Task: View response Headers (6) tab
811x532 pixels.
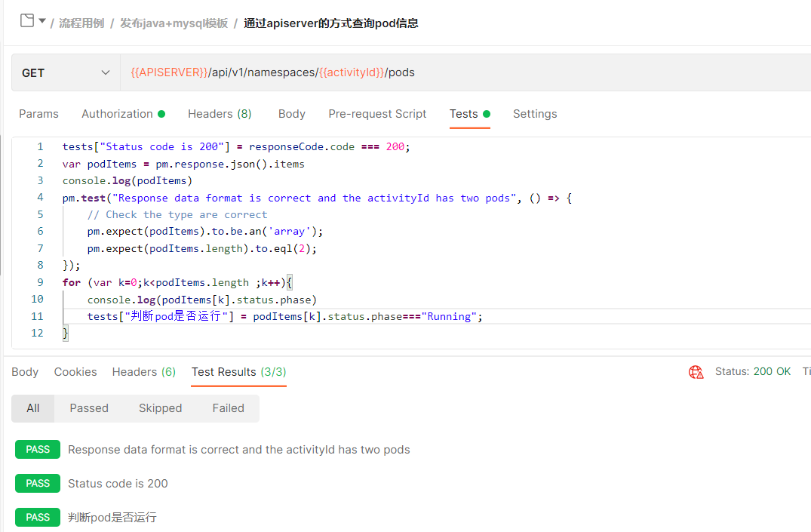Action: [143, 372]
